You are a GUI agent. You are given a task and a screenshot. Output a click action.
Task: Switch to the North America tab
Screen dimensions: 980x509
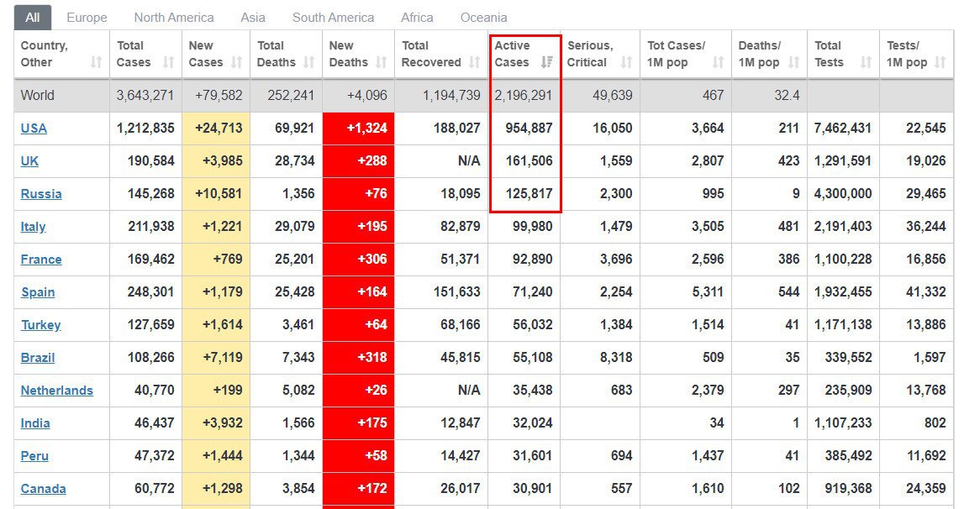(174, 18)
